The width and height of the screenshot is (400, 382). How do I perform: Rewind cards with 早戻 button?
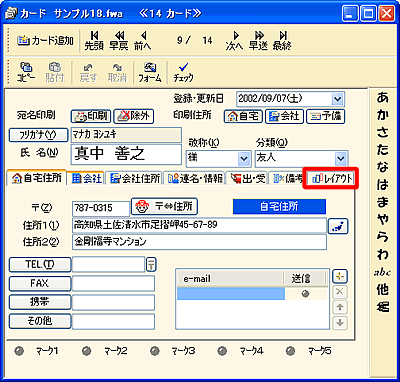(x=119, y=41)
